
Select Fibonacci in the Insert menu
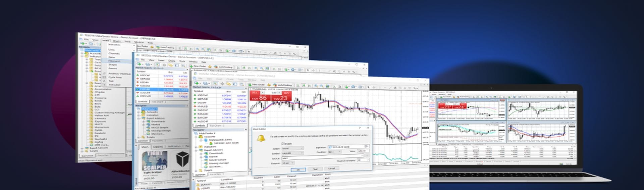(114, 61)
